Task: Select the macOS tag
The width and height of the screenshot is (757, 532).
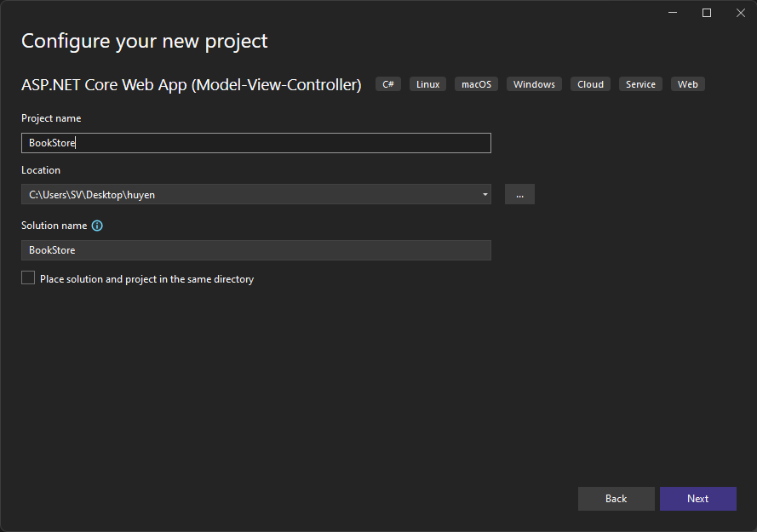Action: tap(476, 84)
